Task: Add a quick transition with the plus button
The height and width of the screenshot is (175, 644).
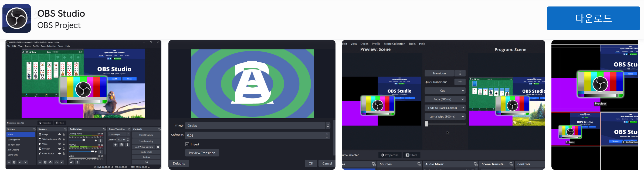Action: pyautogui.click(x=460, y=82)
